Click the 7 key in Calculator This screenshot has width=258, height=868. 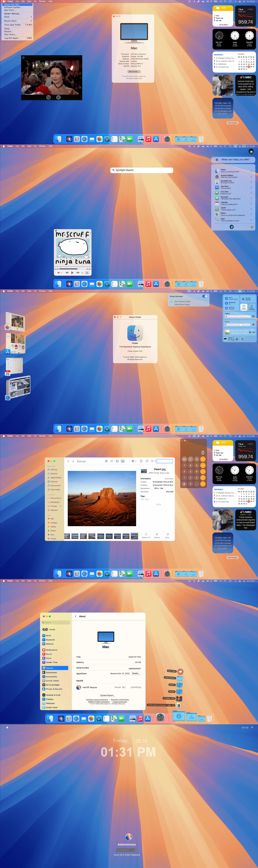(184, 465)
